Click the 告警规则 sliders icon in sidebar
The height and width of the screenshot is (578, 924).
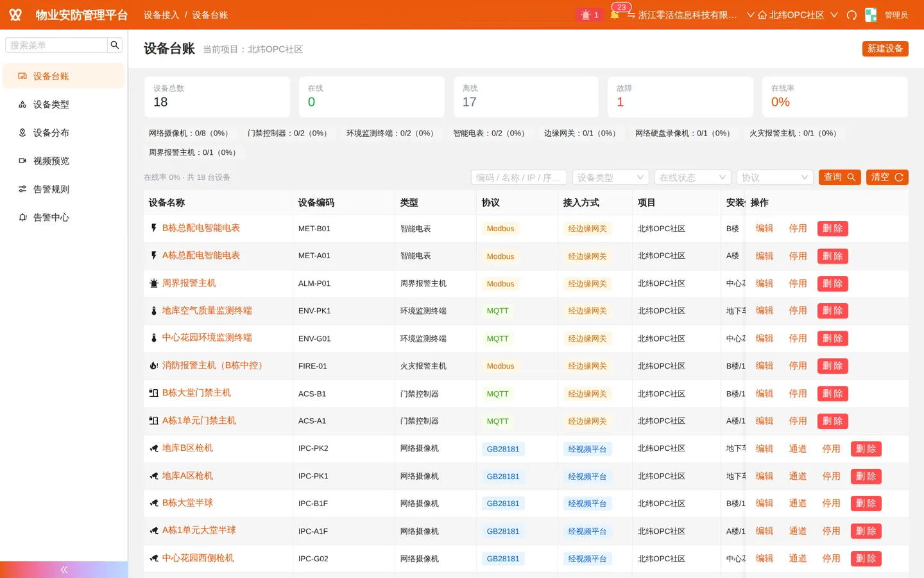[22, 189]
